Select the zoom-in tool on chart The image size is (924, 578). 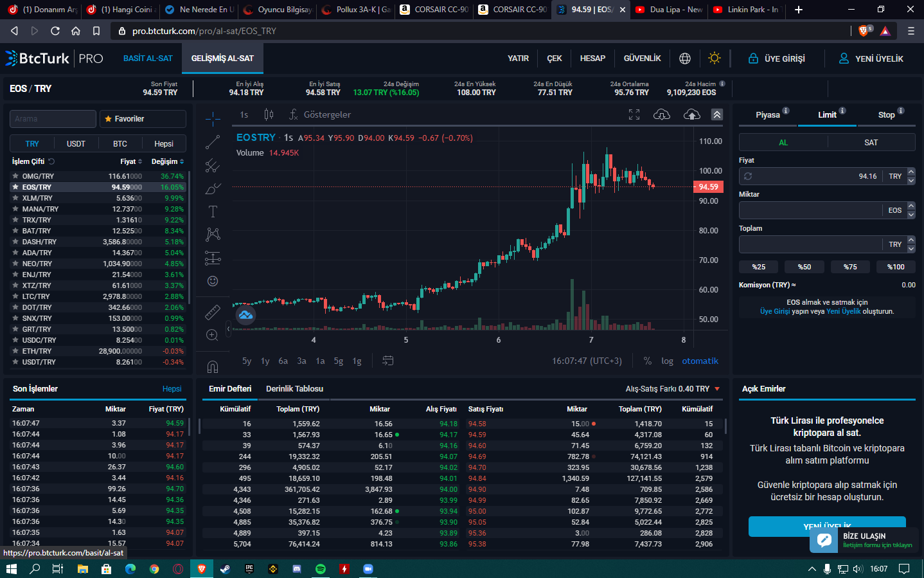[213, 335]
